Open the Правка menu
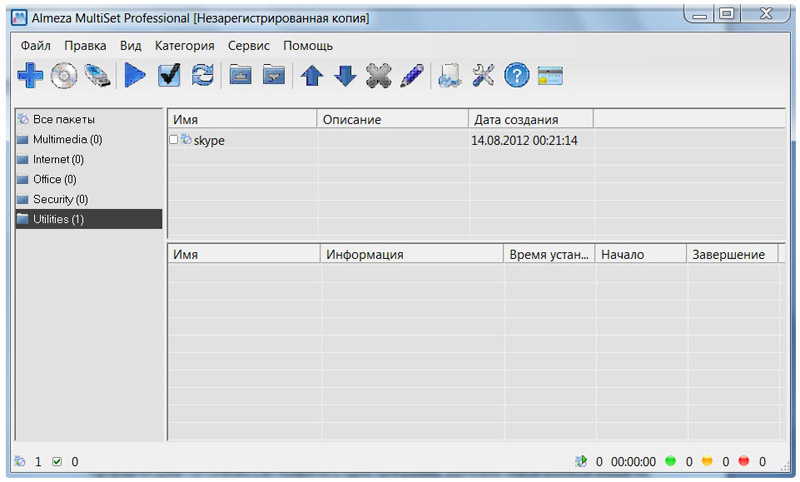 (x=85, y=45)
